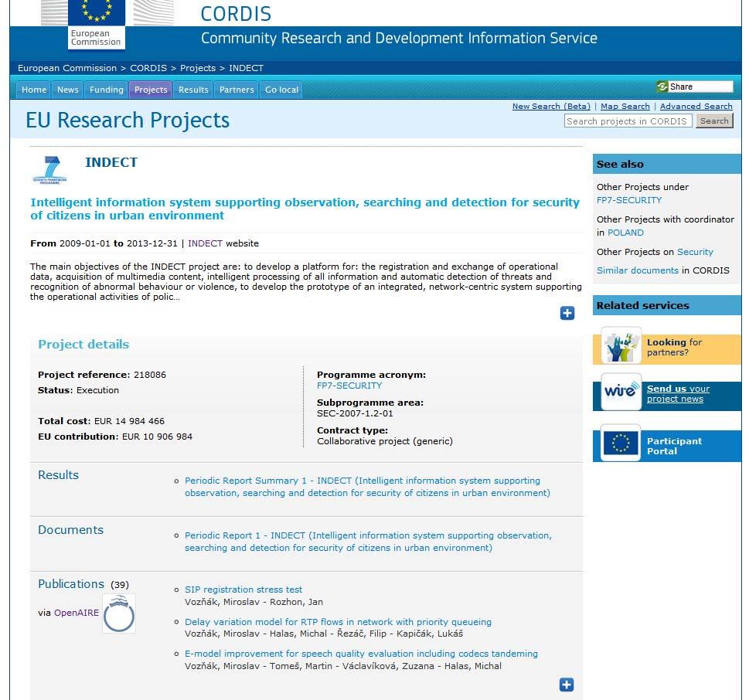This screenshot has width=749, height=700.
Task: Click total cost EUR 14 984 466
Action: pos(129,421)
